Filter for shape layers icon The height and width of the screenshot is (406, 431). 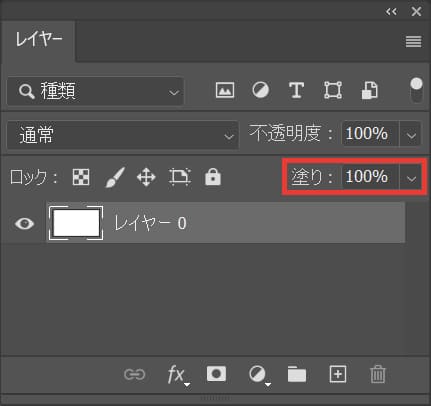point(333,90)
